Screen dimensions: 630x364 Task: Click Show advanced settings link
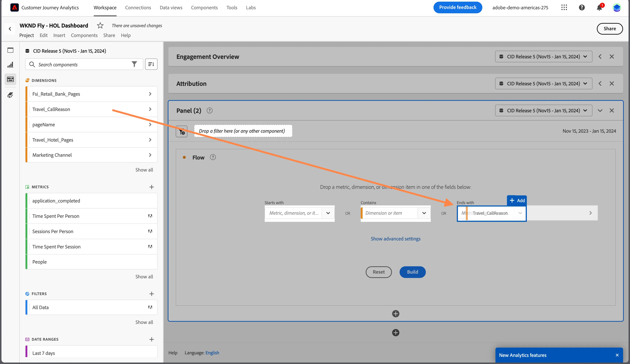coord(396,239)
